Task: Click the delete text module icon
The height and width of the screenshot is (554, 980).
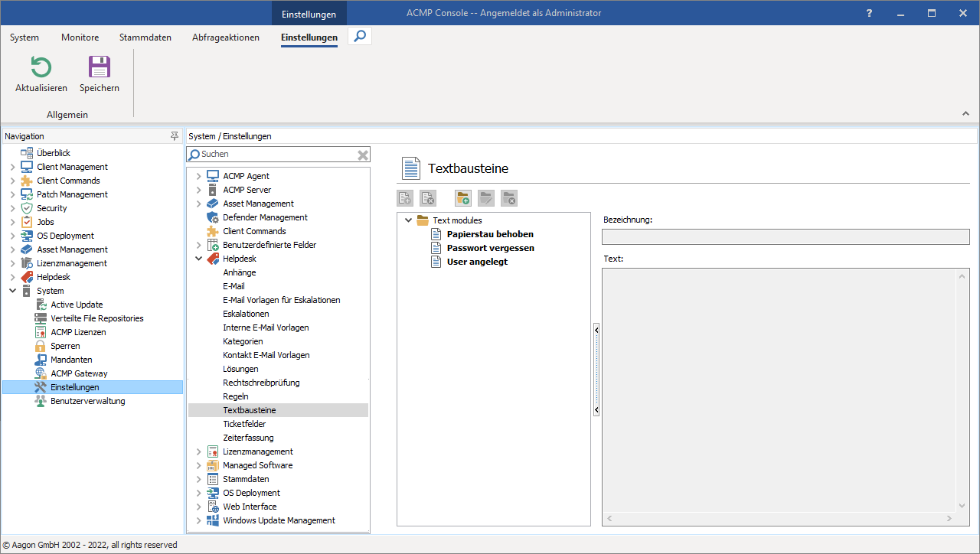Action: (428, 198)
